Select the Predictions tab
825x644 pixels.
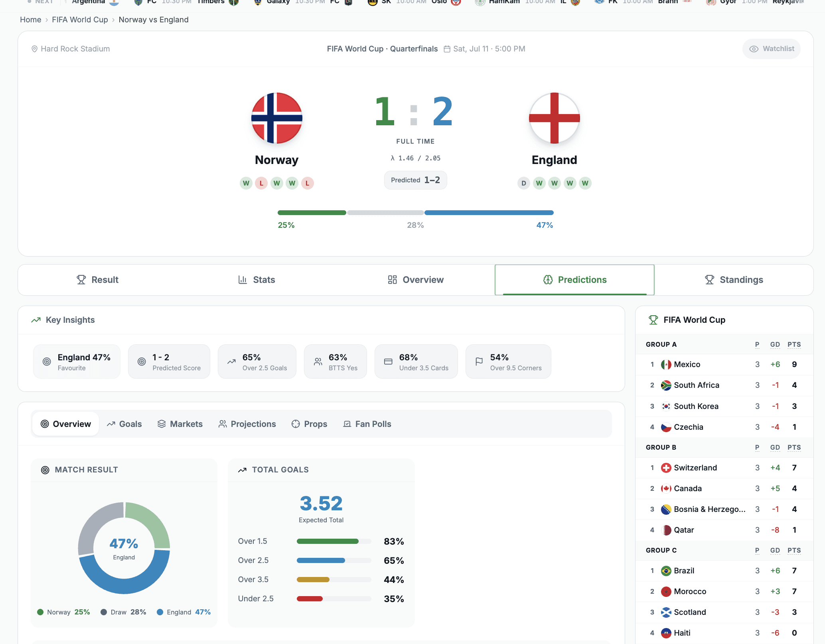574,280
